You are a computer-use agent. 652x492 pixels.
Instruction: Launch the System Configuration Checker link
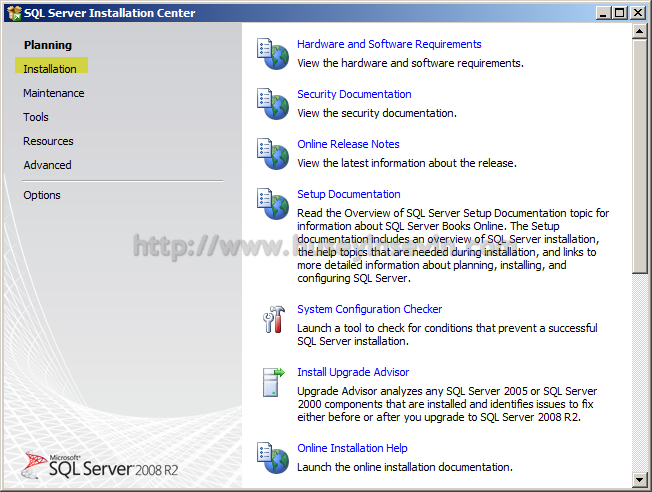click(370, 309)
